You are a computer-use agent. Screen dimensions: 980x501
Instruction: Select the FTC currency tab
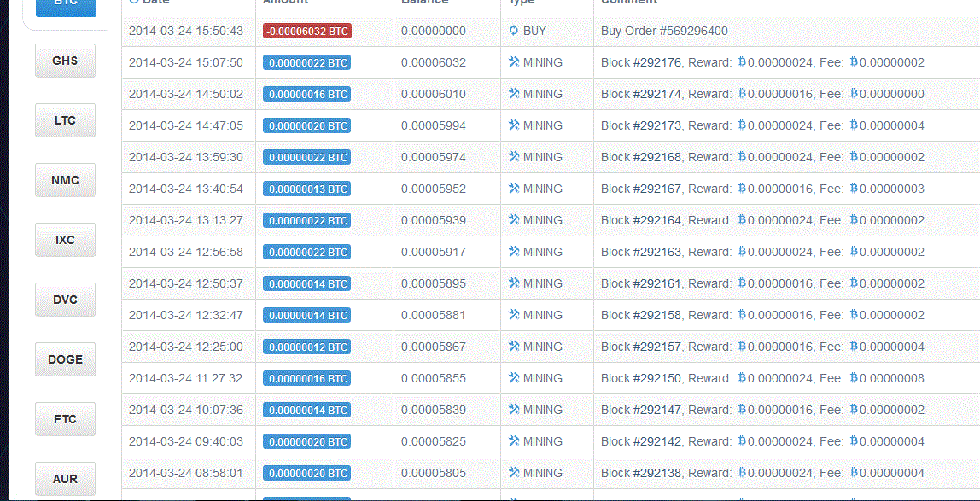[65, 418]
